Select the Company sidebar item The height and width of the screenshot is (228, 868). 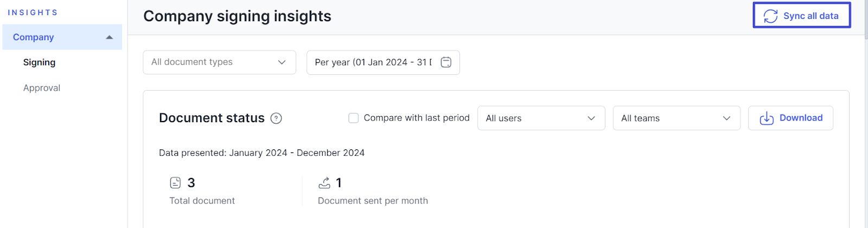pyautogui.click(x=34, y=37)
